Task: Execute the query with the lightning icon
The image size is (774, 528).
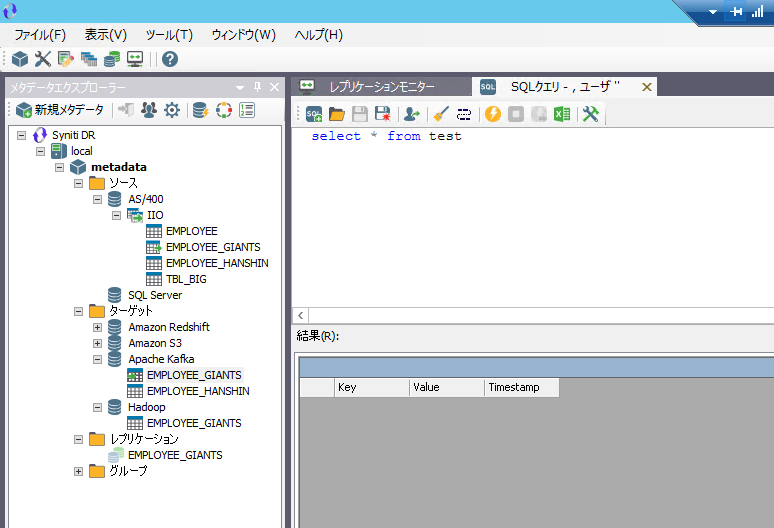Action: pyautogui.click(x=493, y=114)
